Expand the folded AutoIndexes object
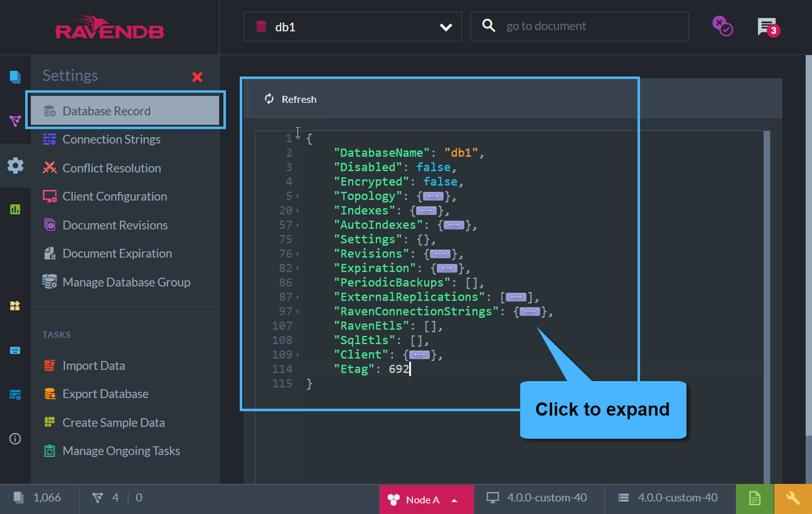The image size is (812, 514). click(453, 225)
